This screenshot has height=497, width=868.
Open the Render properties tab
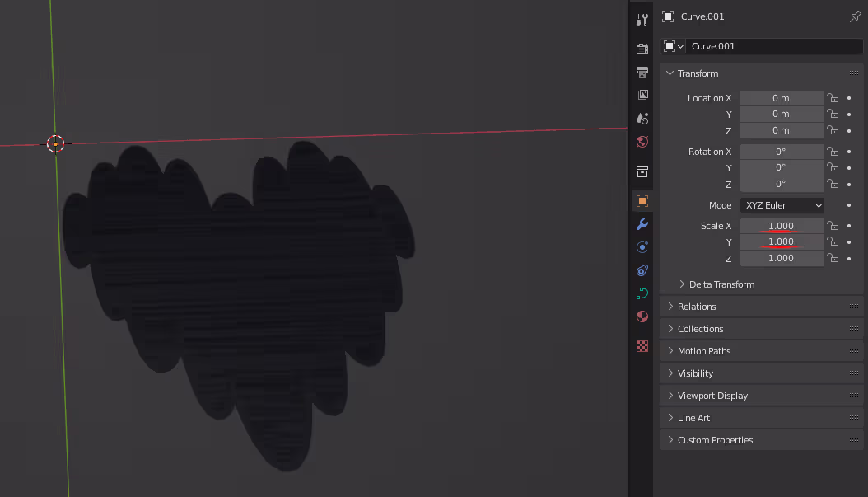[642, 49]
